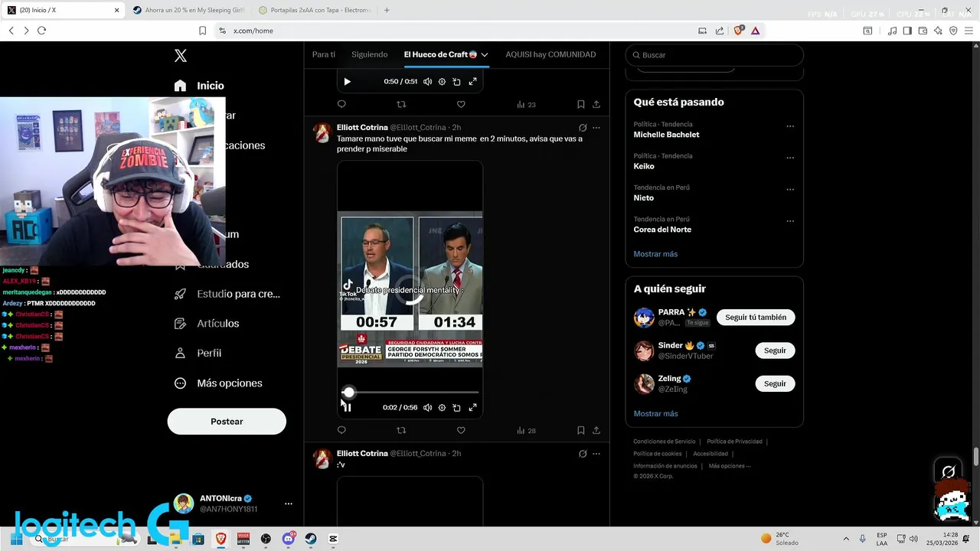Go to Inicio in the sidebar
This screenshot has width=980, height=551.
tap(199, 86)
